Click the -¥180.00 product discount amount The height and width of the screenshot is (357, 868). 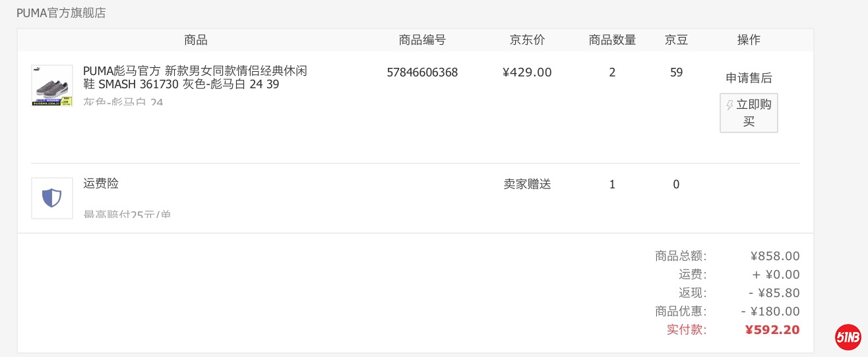tap(770, 312)
